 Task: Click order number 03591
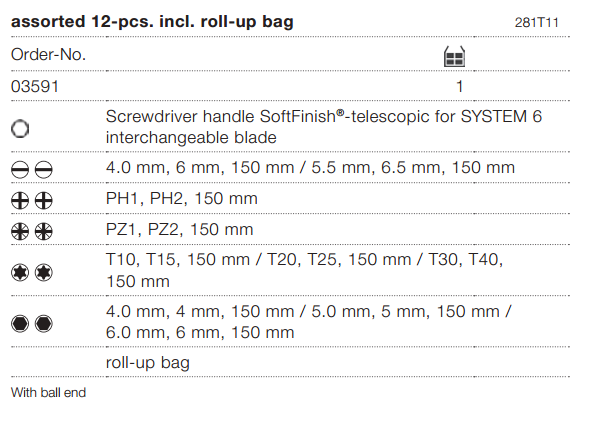35,86
